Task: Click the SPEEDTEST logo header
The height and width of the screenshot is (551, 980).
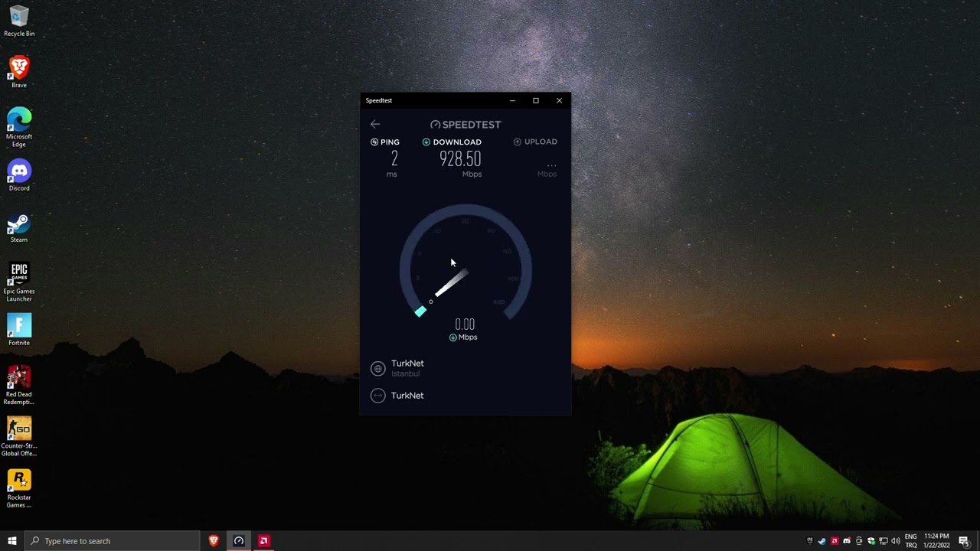Action: point(465,125)
